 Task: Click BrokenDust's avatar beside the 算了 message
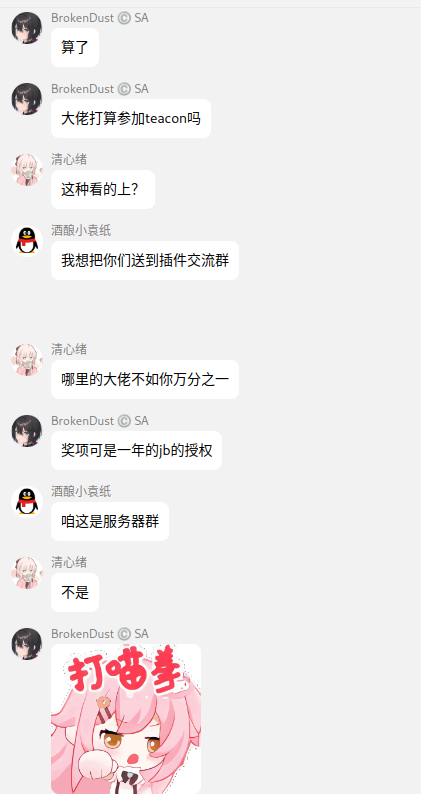tap(27, 28)
